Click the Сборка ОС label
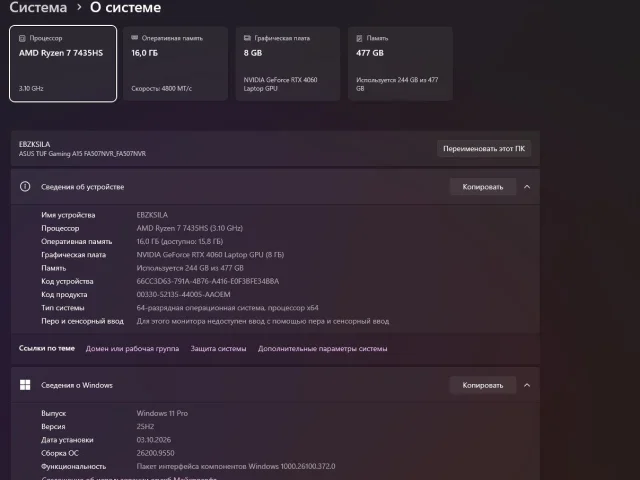 click(60, 453)
